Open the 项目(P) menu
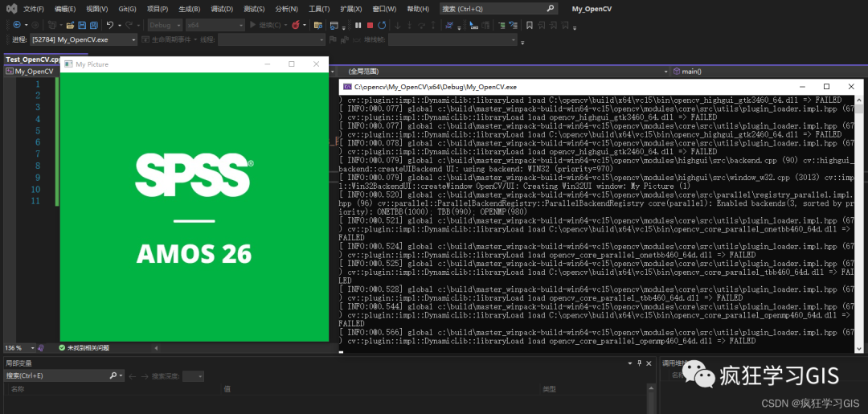Image resolution: width=868 pixels, height=414 pixels. [x=158, y=9]
